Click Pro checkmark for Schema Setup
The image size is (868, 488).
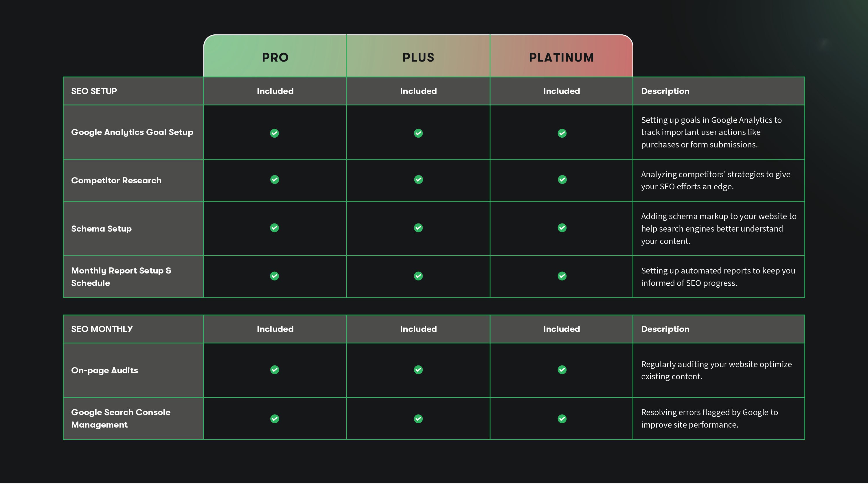coord(274,228)
